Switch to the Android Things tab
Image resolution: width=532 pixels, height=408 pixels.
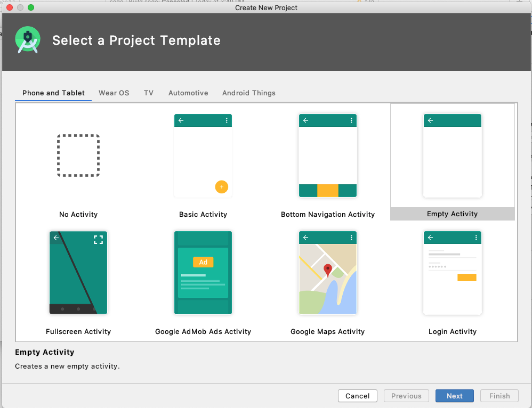click(249, 93)
